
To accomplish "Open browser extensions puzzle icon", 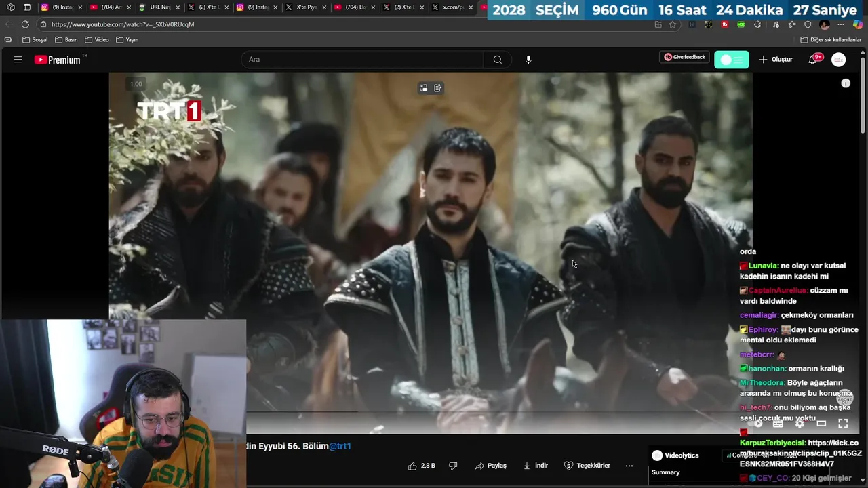I will [x=757, y=24].
